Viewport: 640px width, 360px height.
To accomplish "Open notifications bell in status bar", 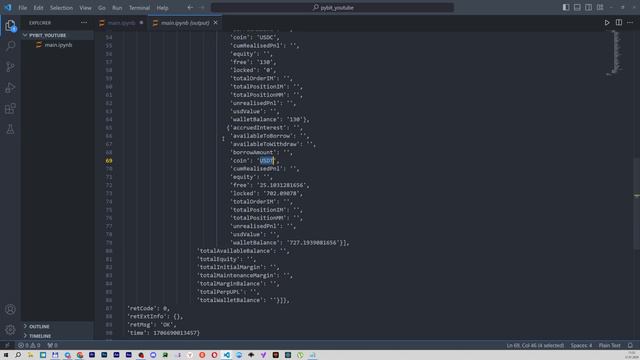I will click(630, 345).
